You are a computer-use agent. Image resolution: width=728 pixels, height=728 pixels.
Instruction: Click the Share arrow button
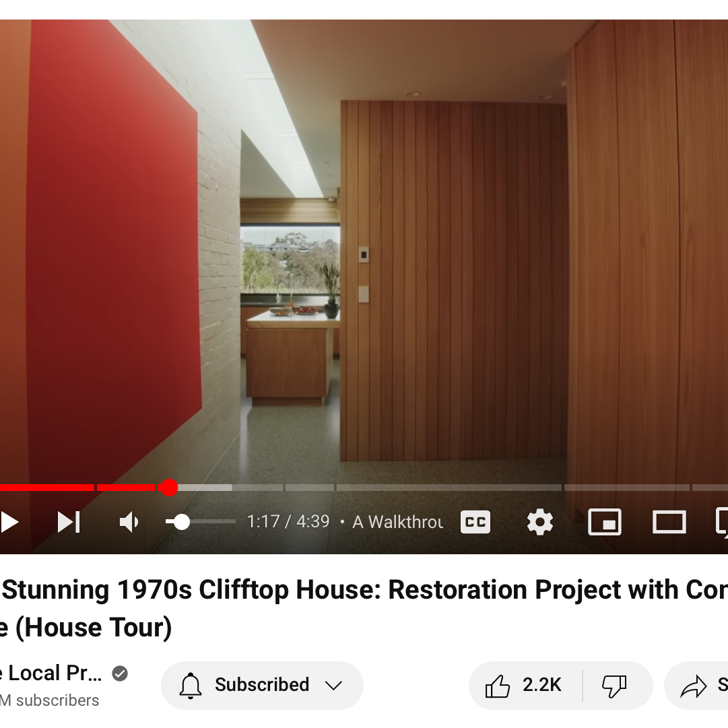click(696, 686)
